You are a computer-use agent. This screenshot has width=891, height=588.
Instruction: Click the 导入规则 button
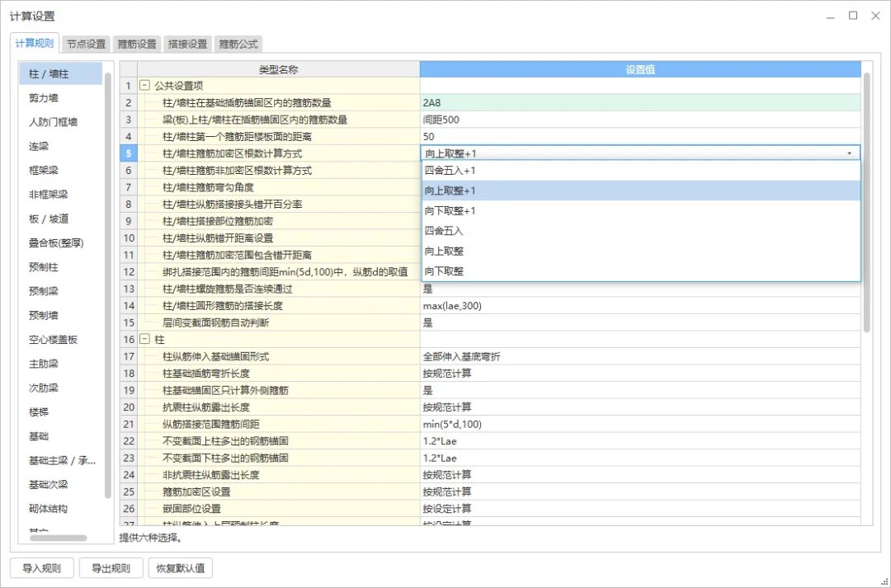41,568
